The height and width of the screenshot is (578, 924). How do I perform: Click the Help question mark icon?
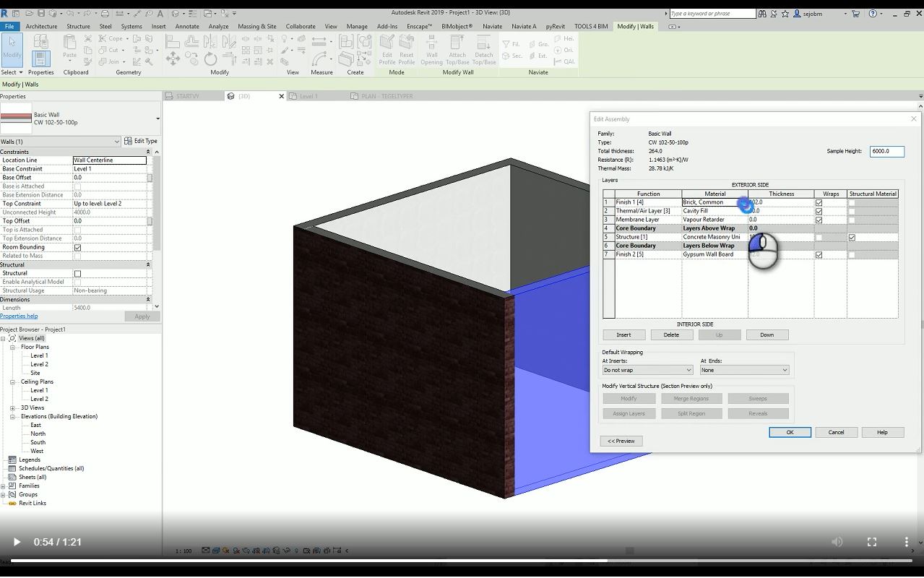coord(873,13)
